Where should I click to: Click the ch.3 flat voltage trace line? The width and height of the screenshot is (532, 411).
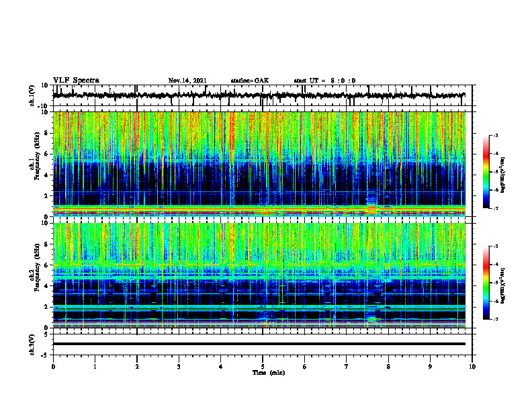pyautogui.click(x=259, y=344)
